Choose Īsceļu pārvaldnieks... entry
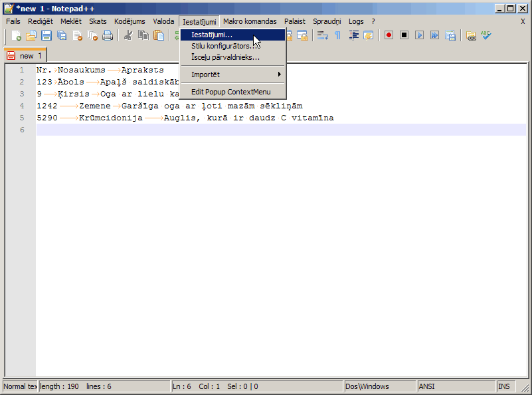Image resolution: width=532 pixels, height=395 pixels. [x=232, y=57]
